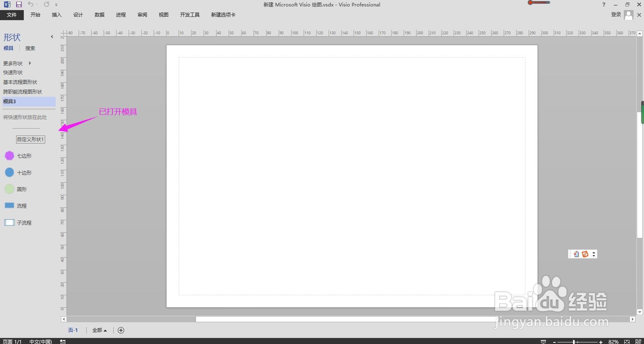The image size is (644, 344).
Task: Select the blue 十边形 shape icon
Action: (x=9, y=173)
